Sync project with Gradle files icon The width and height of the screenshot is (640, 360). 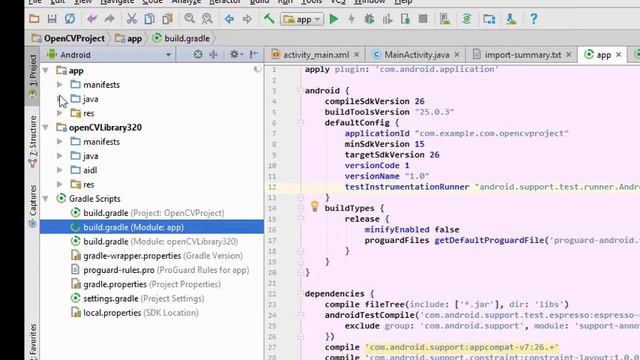click(467, 19)
